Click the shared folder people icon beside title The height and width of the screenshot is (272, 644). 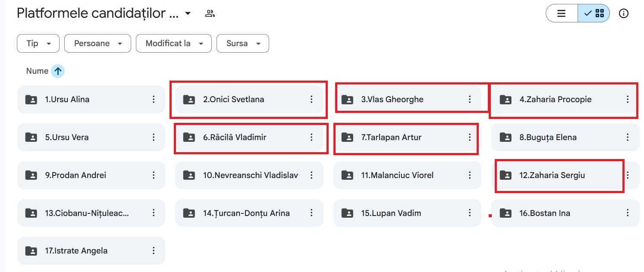(x=210, y=13)
